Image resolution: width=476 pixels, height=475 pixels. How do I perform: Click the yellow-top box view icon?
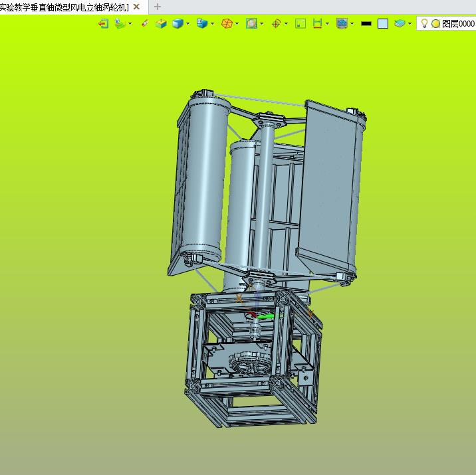click(x=161, y=23)
